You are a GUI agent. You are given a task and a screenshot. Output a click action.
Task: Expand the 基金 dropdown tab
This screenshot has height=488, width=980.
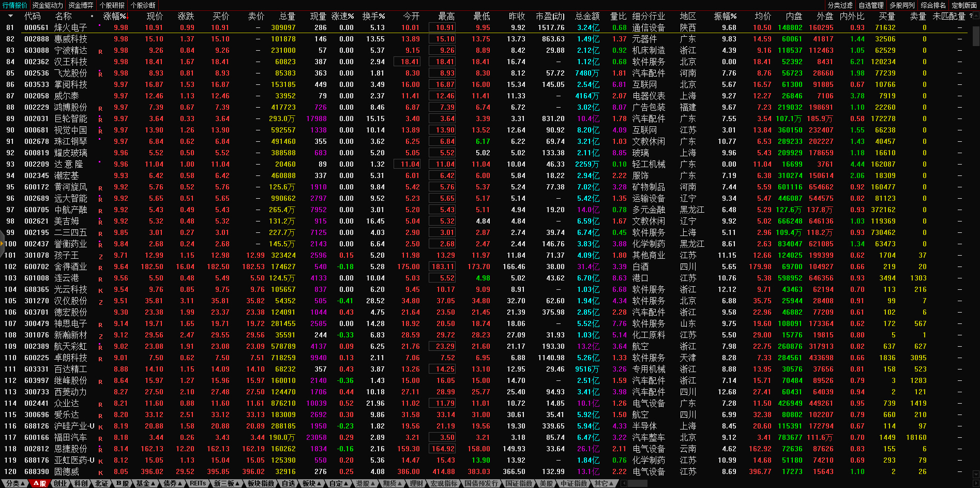[145, 483]
